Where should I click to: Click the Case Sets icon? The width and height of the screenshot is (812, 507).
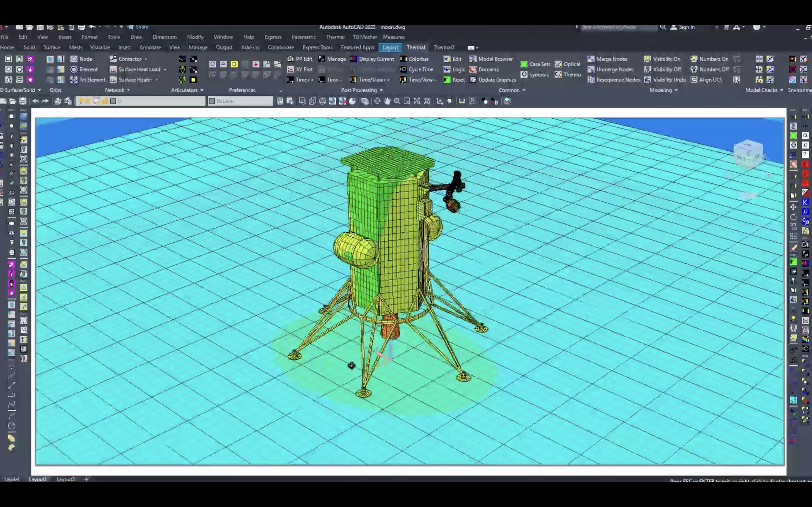tap(524, 64)
